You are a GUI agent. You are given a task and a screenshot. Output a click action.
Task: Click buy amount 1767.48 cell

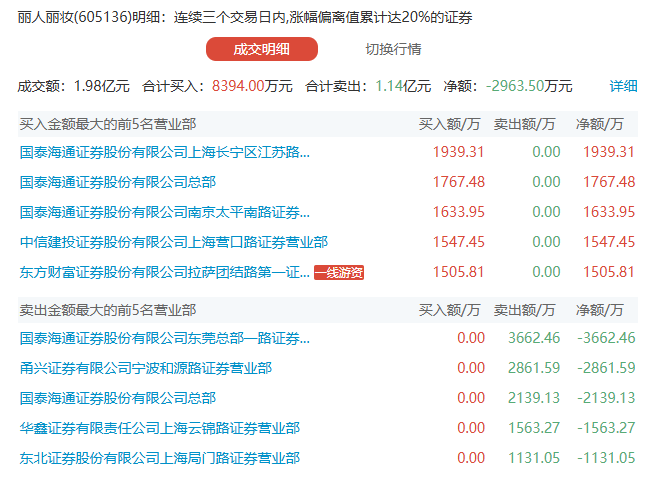(458, 182)
